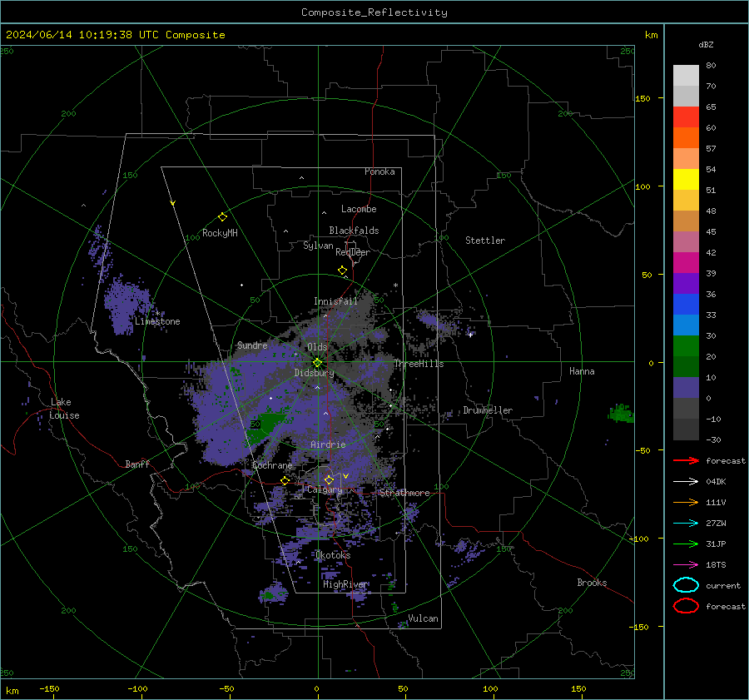This screenshot has width=749, height=700.
Task: Click the ThreeHills town label
Action: pos(419,364)
